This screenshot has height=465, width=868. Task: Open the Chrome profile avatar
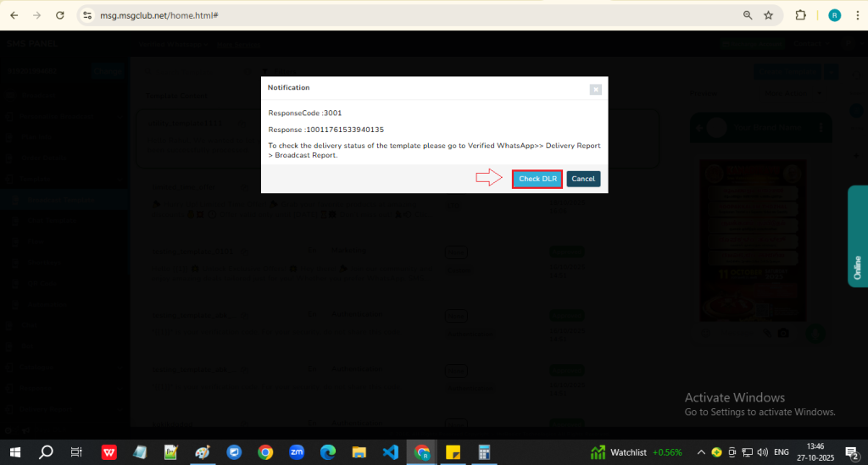coord(834,15)
